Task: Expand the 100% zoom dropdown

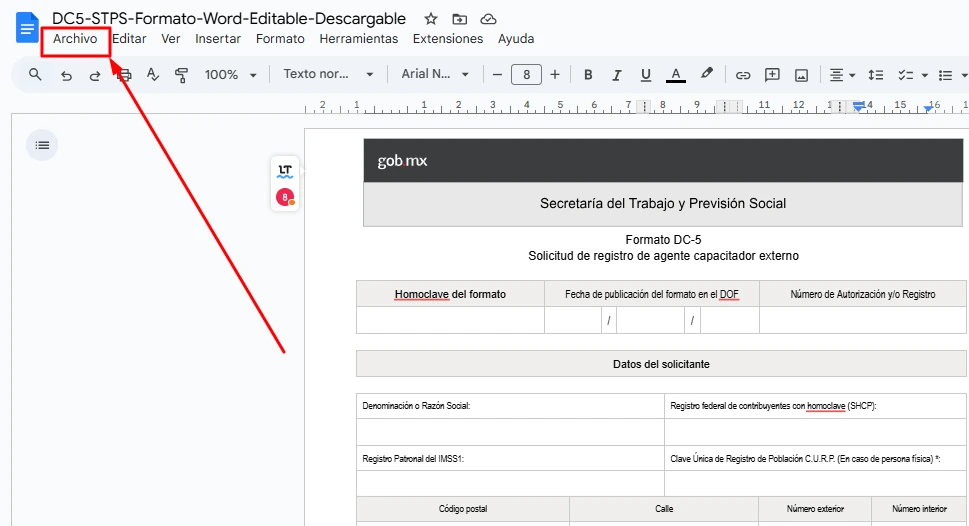Action: (x=231, y=75)
